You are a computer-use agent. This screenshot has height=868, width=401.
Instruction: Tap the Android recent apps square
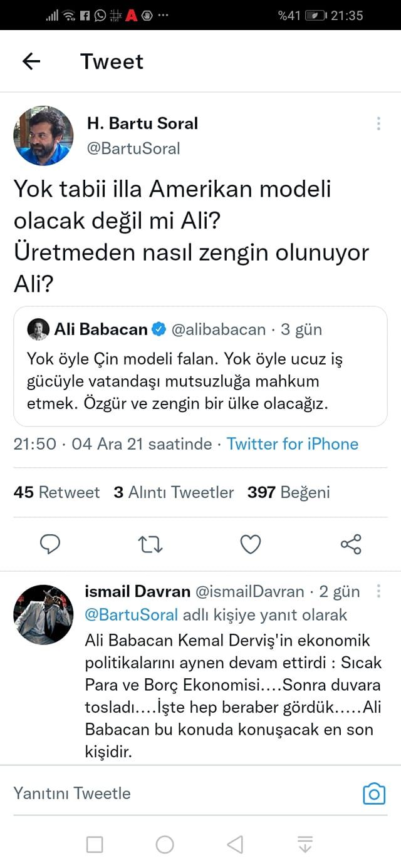point(95,845)
